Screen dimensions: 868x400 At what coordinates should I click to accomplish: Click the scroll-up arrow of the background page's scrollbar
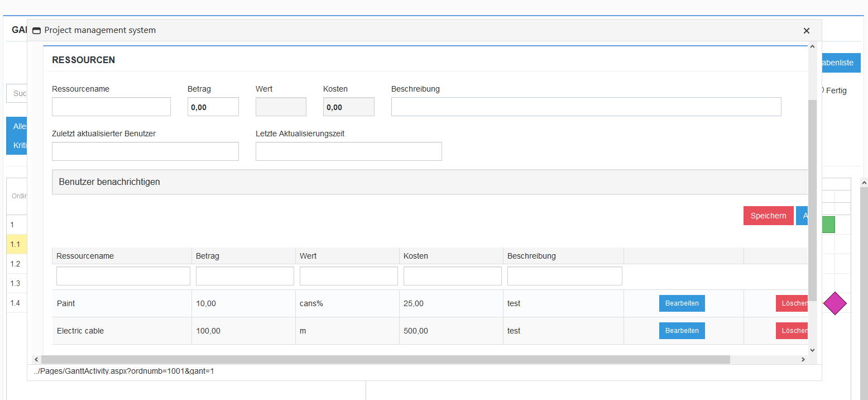click(864, 182)
